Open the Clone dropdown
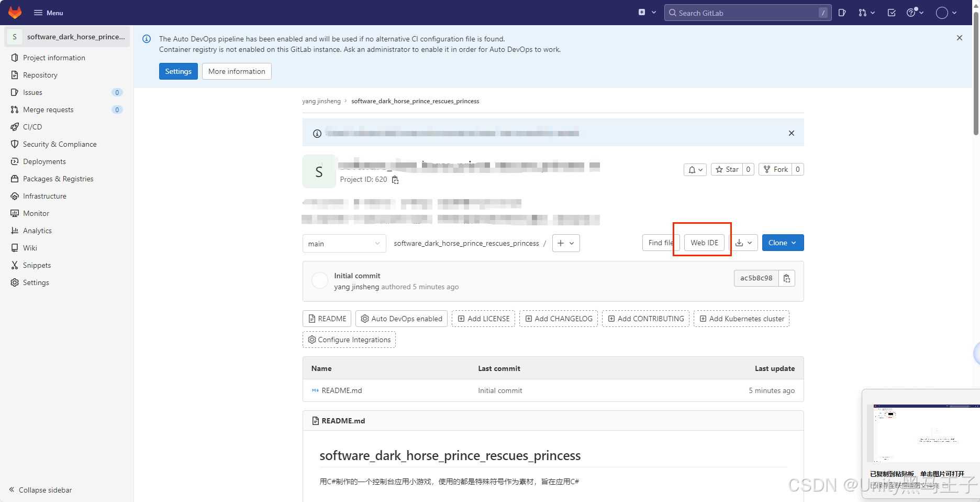980x502 pixels. [783, 243]
